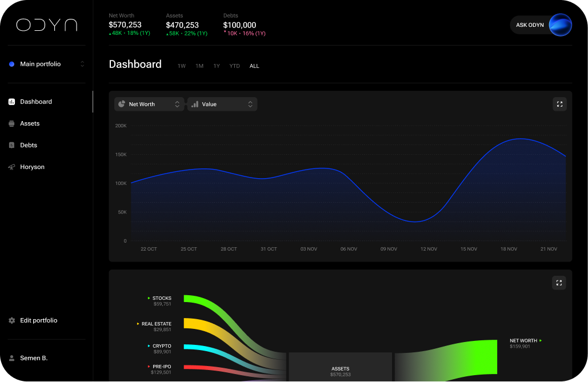
Task: Click the pie chart icon in Net Worth selector
Action: coord(121,104)
